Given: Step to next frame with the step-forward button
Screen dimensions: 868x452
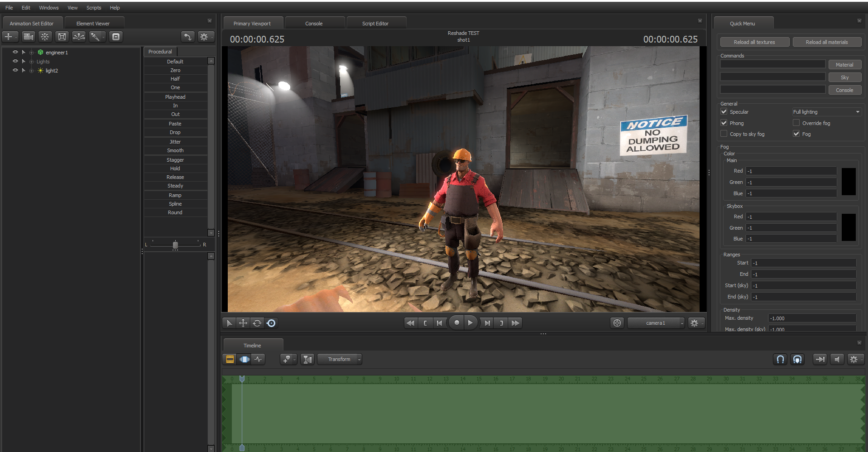Looking at the screenshot, I should point(487,323).
